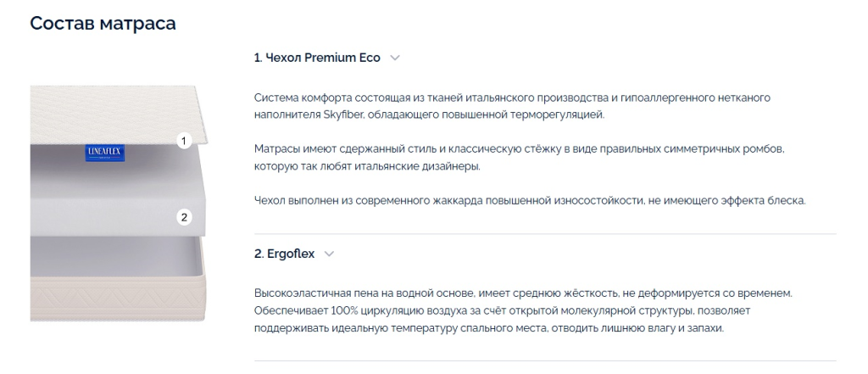
Task: Collapse the chevron beside Ergoflex
Action: coord(330,254)
